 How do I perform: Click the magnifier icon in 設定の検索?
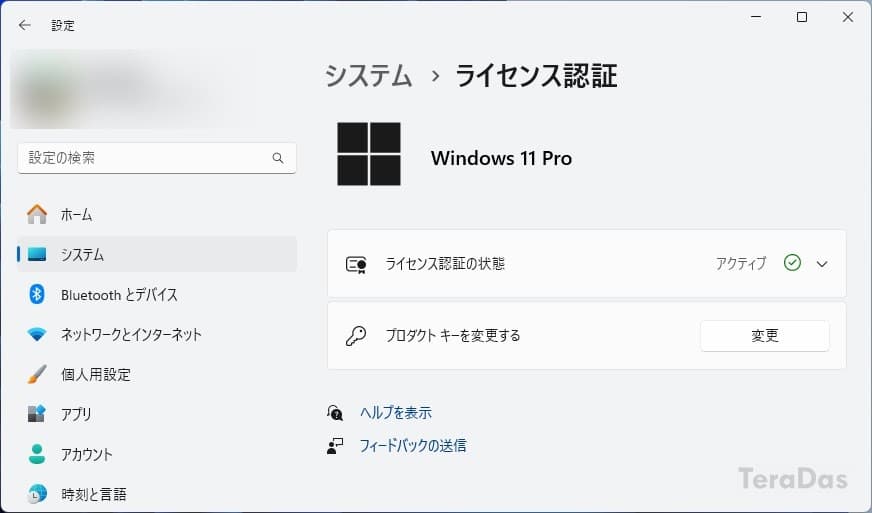(x=278, y=158)
